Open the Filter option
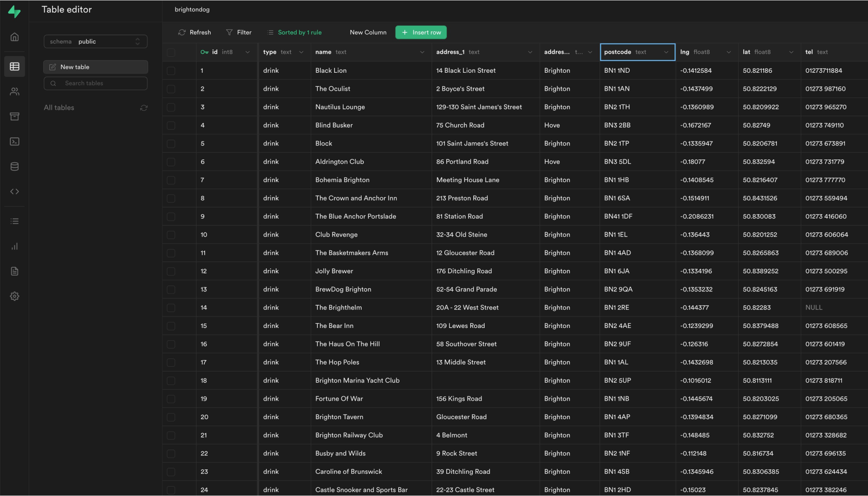The height and width of the screenshot is (496, 868). [239, 33]
